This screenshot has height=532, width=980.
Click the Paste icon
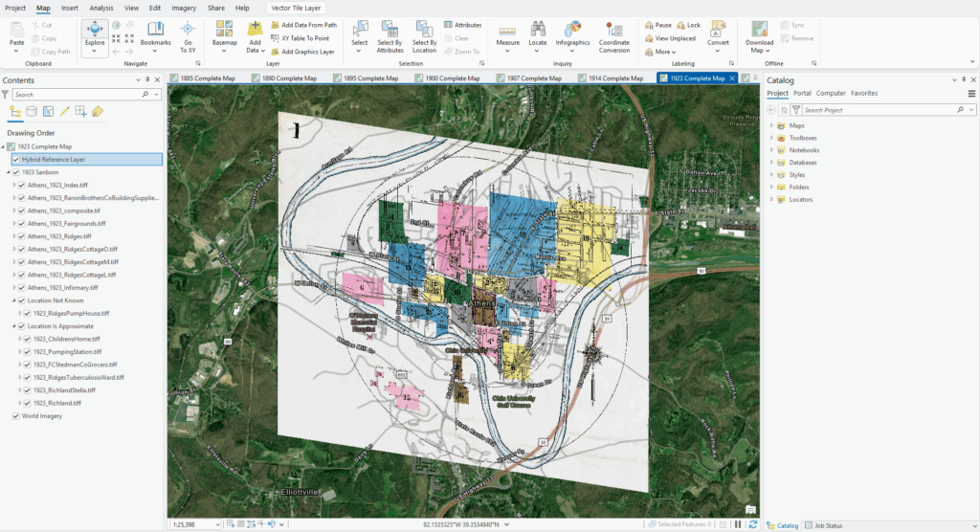pyautogui.click(x=17, y=30)
